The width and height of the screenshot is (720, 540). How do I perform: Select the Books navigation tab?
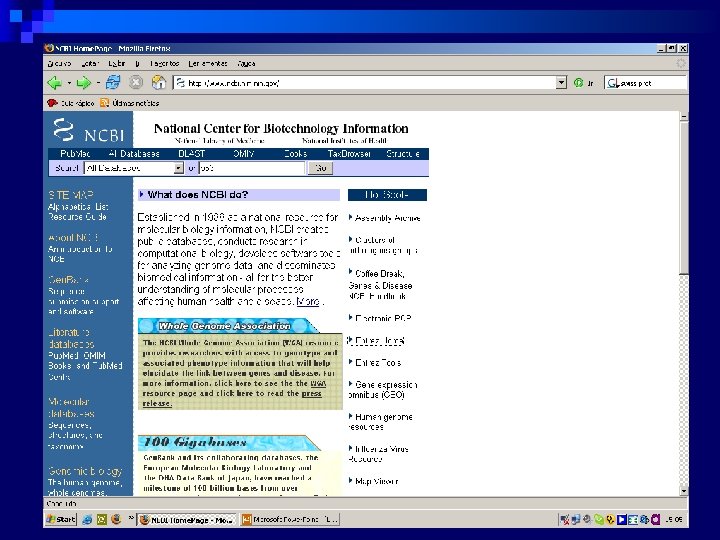[295, 154]
